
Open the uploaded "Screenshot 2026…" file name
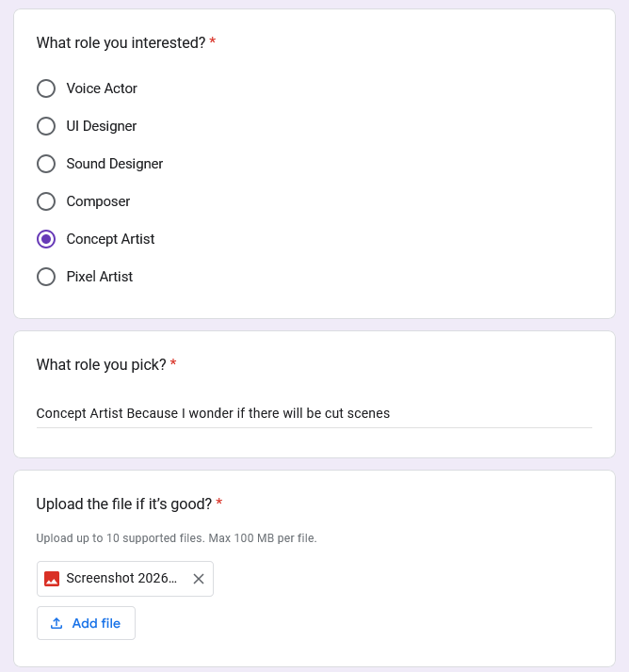(121, 579)
